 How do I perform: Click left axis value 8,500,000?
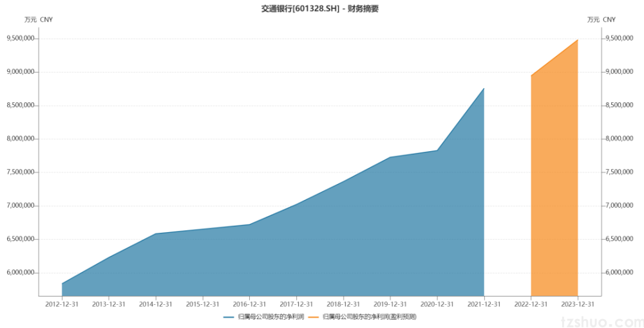[x=21, y=105]
